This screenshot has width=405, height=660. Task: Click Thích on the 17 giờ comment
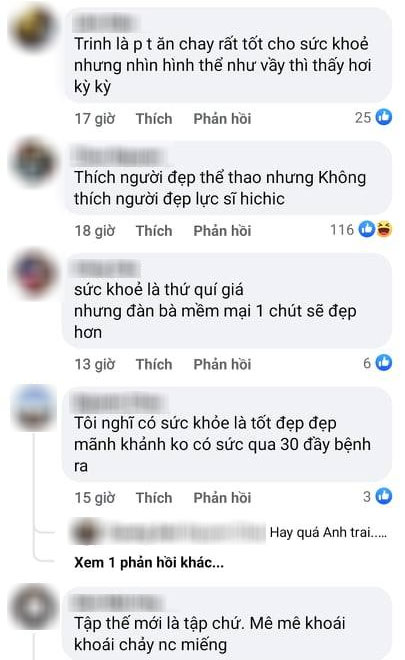coord(154,119)
